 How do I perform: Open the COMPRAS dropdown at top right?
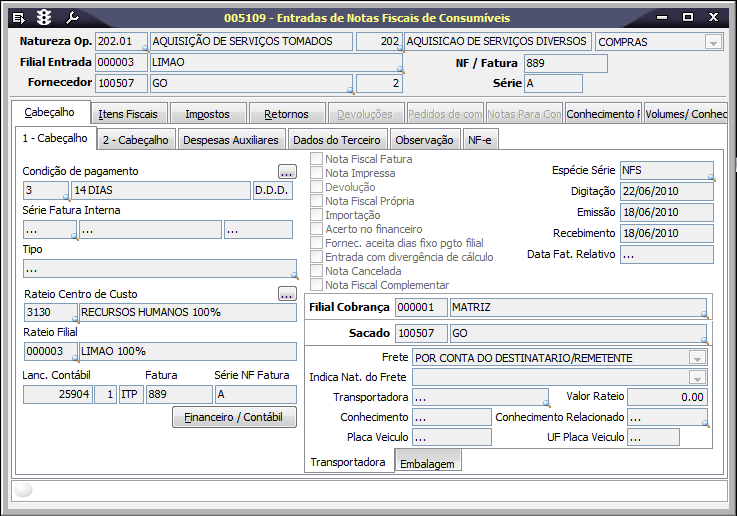point(713,42)
